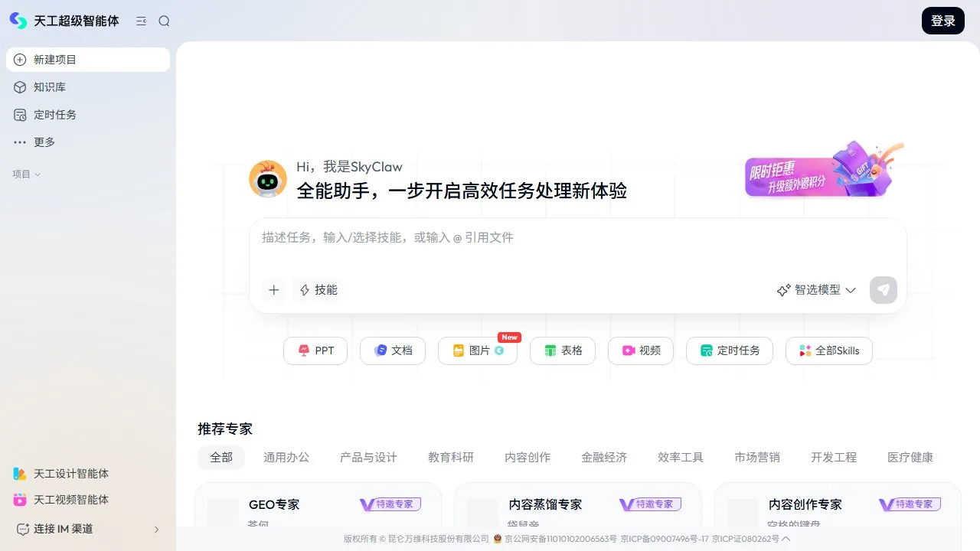Show the 更多 sidebar options
Viewport: 980px width, 551px height.
[x=88, y=142]
